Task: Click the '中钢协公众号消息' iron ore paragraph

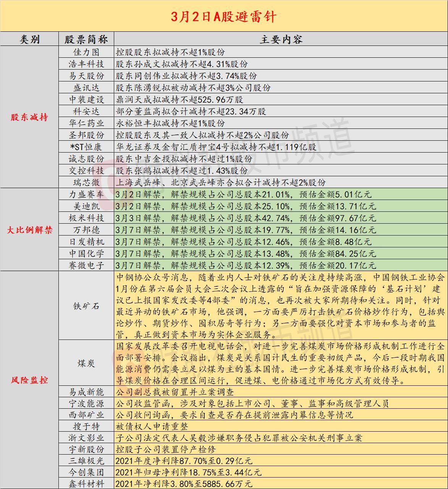Action: (x=281, y=306)
